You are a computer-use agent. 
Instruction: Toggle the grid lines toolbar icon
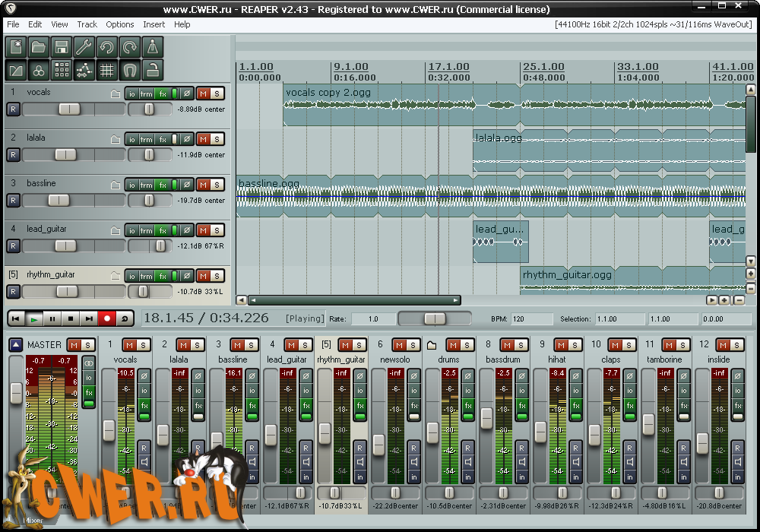(107, 71)
